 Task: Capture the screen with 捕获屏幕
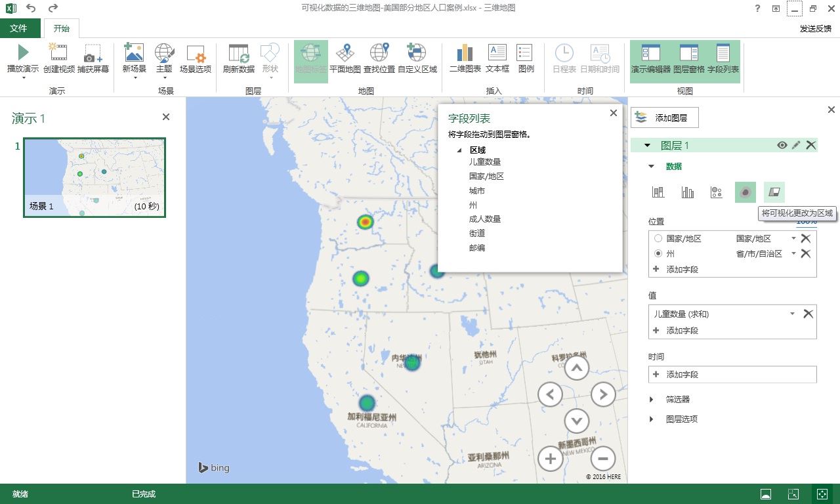93,58
